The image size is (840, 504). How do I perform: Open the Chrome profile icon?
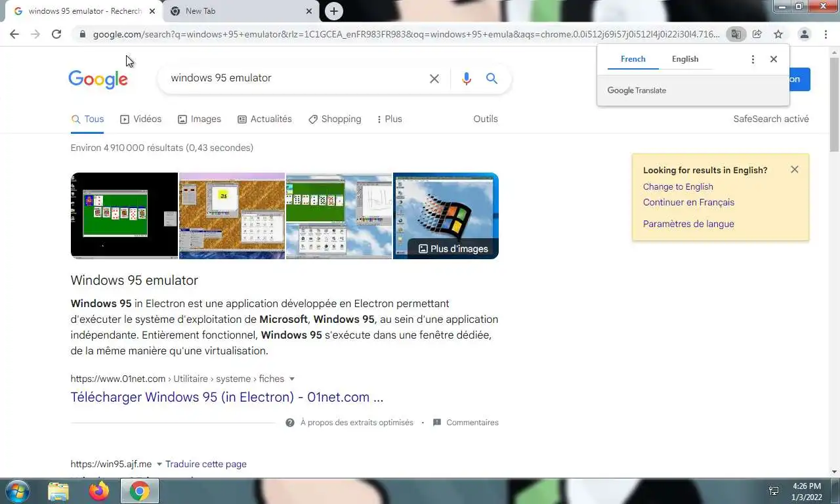(804, 34)
